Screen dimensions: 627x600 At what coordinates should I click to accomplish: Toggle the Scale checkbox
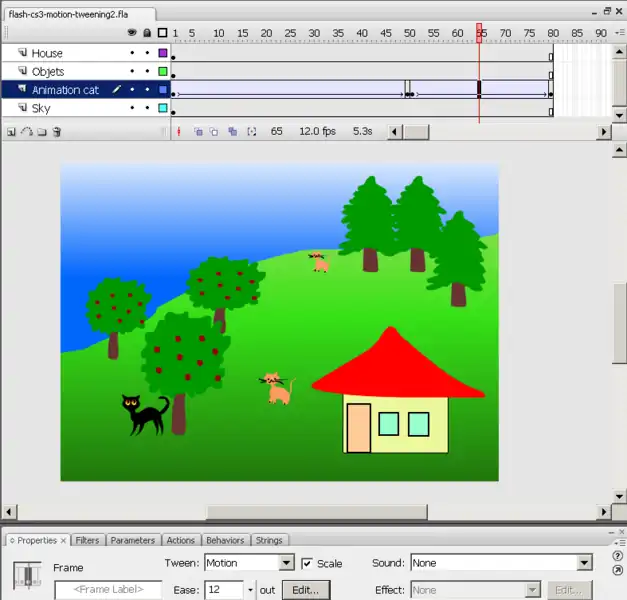click(307, 564)
